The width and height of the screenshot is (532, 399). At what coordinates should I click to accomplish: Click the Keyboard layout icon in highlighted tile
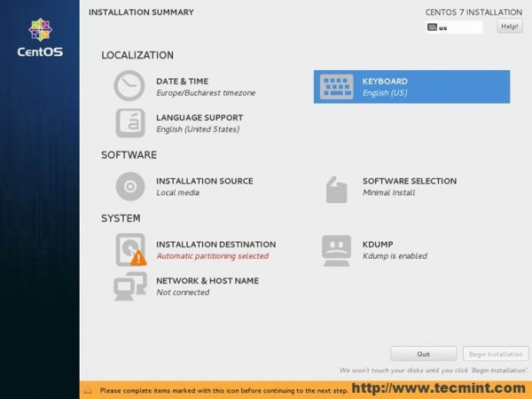[x=337, y=87]
